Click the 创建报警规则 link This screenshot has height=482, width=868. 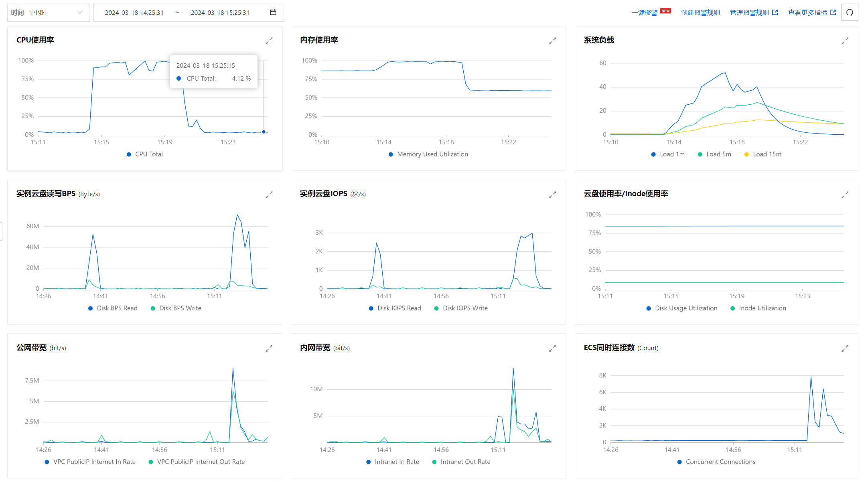click(700, 12)
